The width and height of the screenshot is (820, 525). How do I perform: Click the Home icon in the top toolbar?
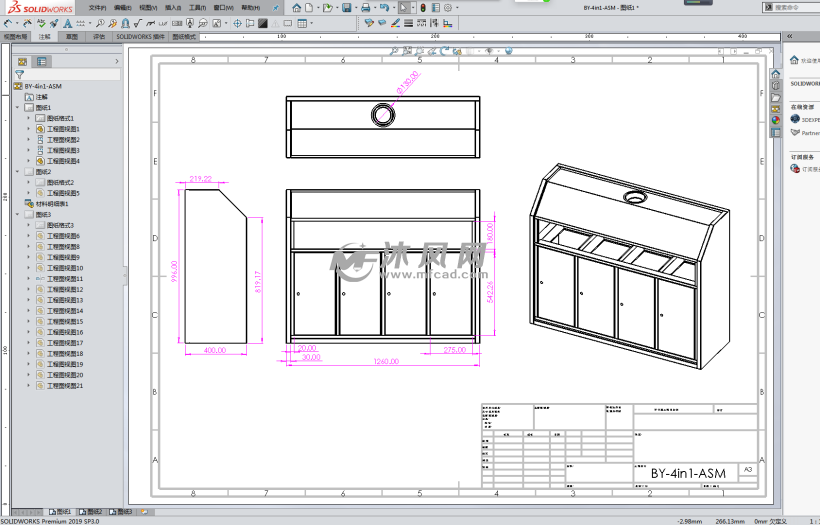(x=296, y=8)
